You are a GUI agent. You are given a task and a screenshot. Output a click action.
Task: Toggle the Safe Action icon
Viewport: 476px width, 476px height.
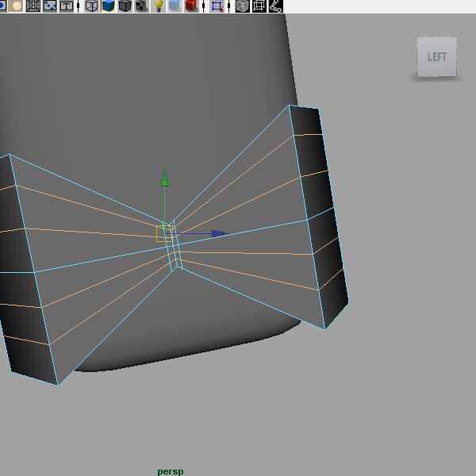pyautogui.click(x=49, y=6)
